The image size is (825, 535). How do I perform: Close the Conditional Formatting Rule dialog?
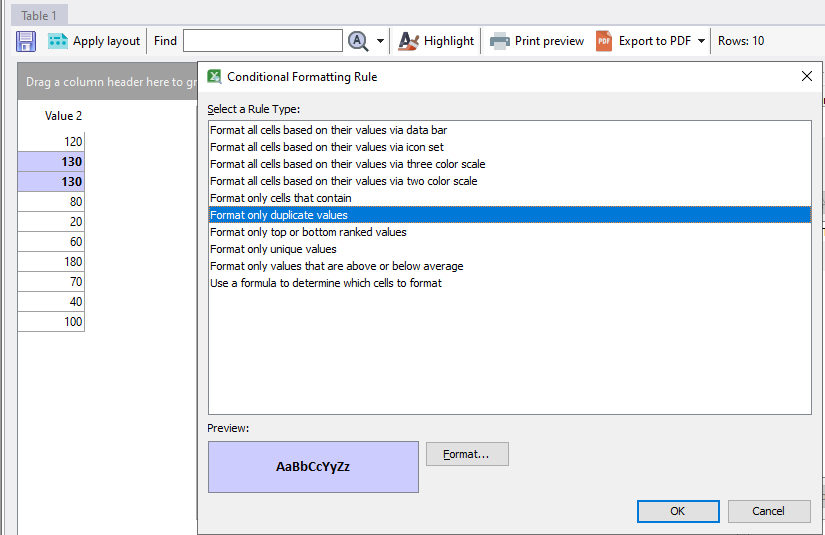point(807,77)
